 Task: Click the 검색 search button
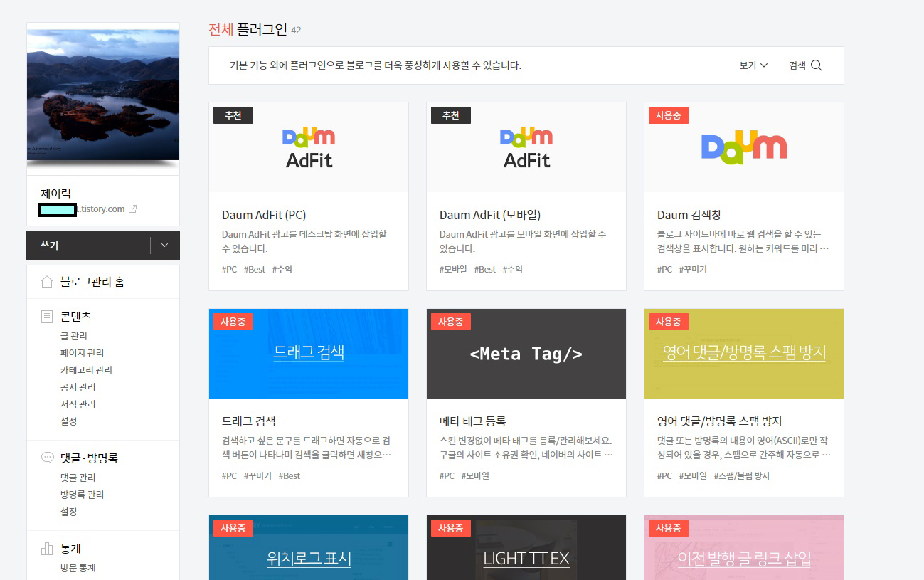point(805,65)
